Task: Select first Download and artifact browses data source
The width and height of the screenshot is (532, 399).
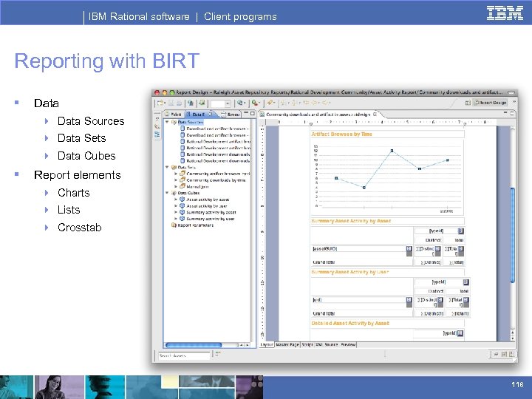Action: pyautogui.click(x=215, y=129)
